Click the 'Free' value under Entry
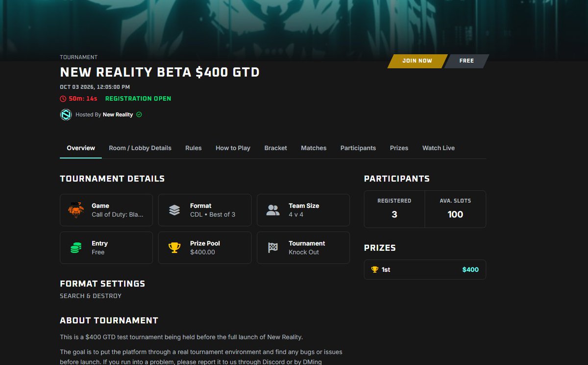The image size is (588, 365). pyautogui.click(x=98, y=252)
